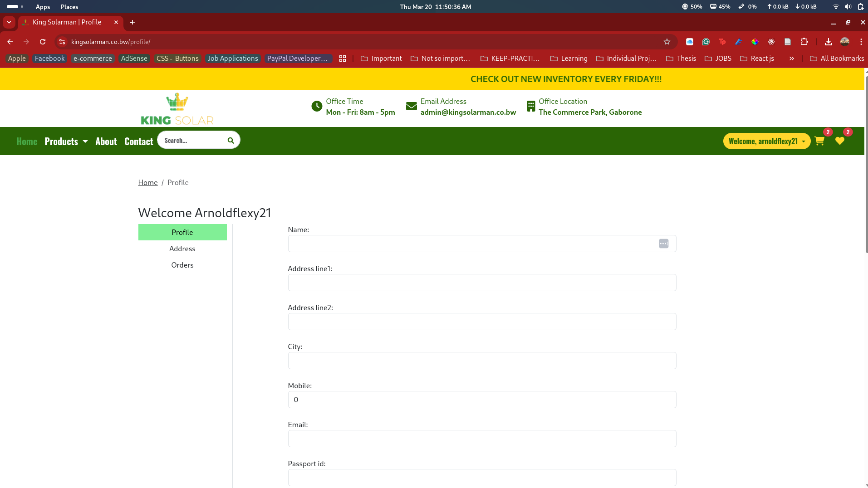Click into the Mobile input field
This screenshot has width=868, height=488.
coord(481,400)
